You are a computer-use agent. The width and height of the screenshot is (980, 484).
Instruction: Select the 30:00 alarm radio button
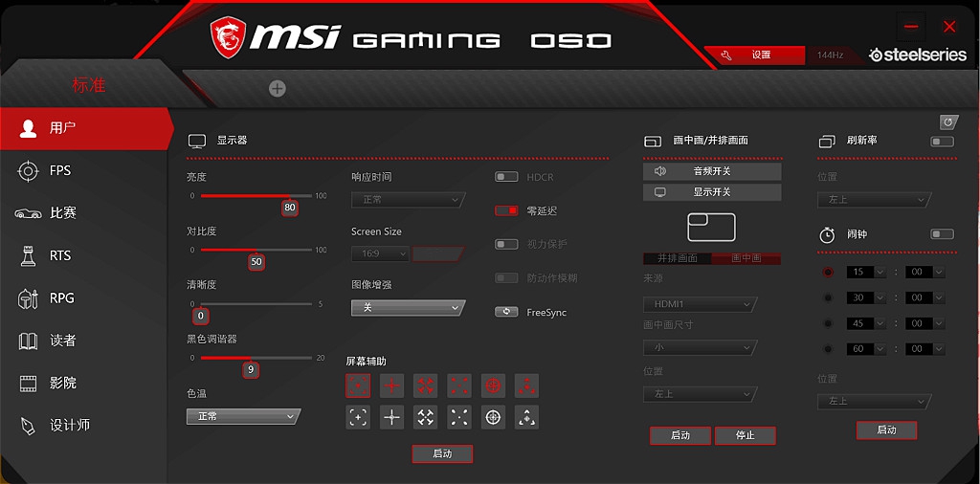[829, 297]
